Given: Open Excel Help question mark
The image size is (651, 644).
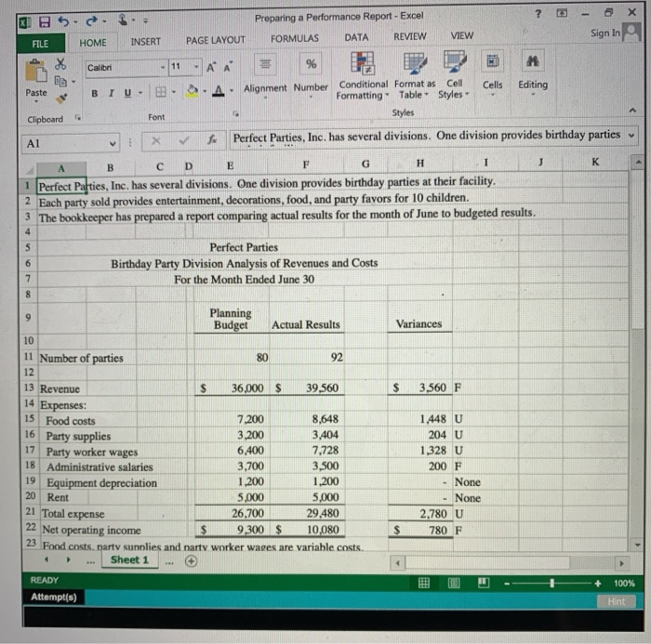Looking at the screenshot, I should tap(538, 14).
